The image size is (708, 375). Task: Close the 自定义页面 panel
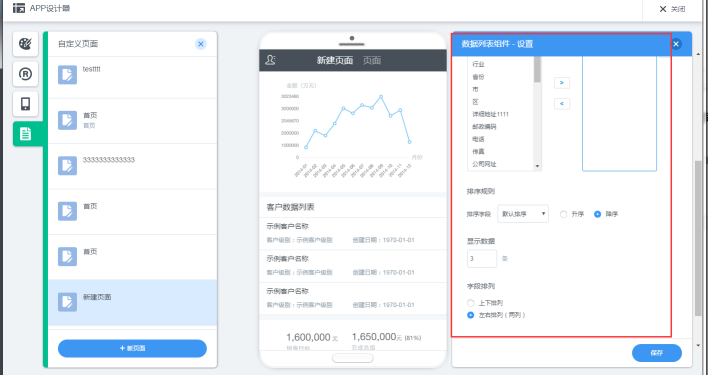pos(201,44)
